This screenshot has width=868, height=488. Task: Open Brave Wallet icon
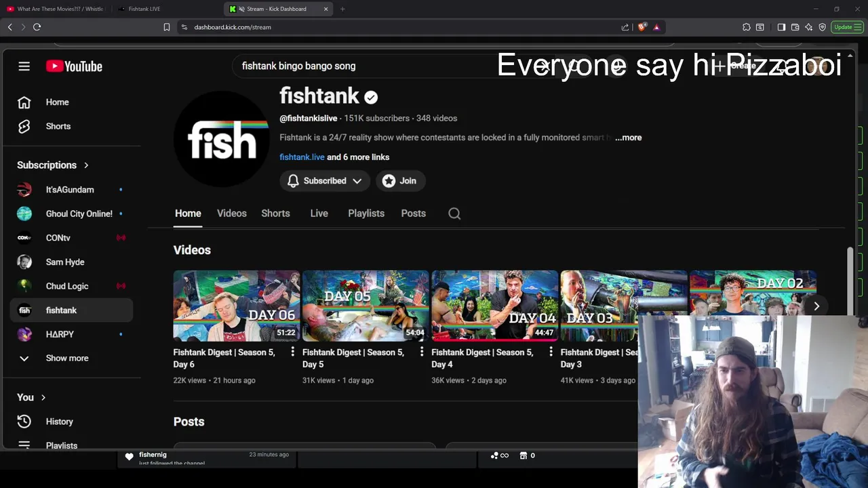795,27
